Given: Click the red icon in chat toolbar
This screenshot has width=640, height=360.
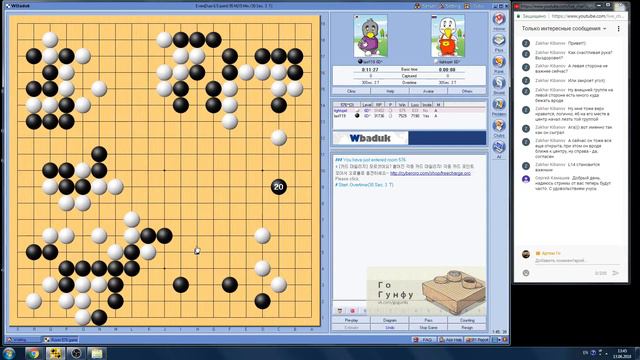Looking at the screenshot, I should [x=353, y=311].
